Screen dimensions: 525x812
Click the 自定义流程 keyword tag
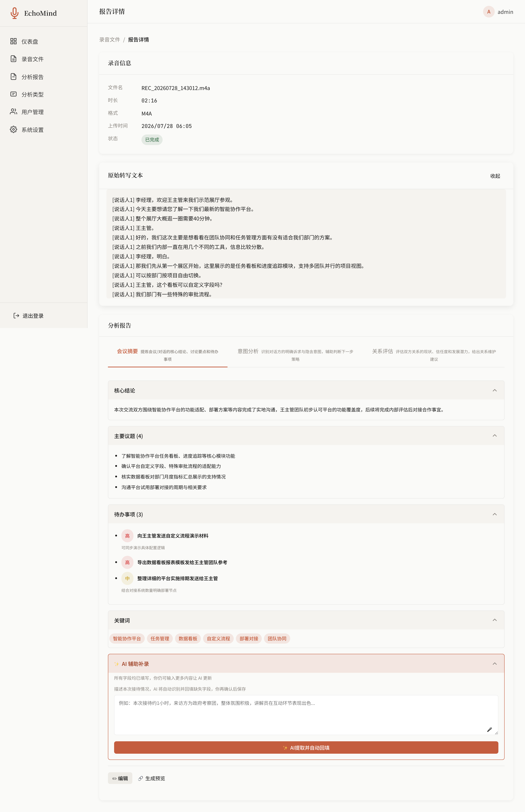219,639
